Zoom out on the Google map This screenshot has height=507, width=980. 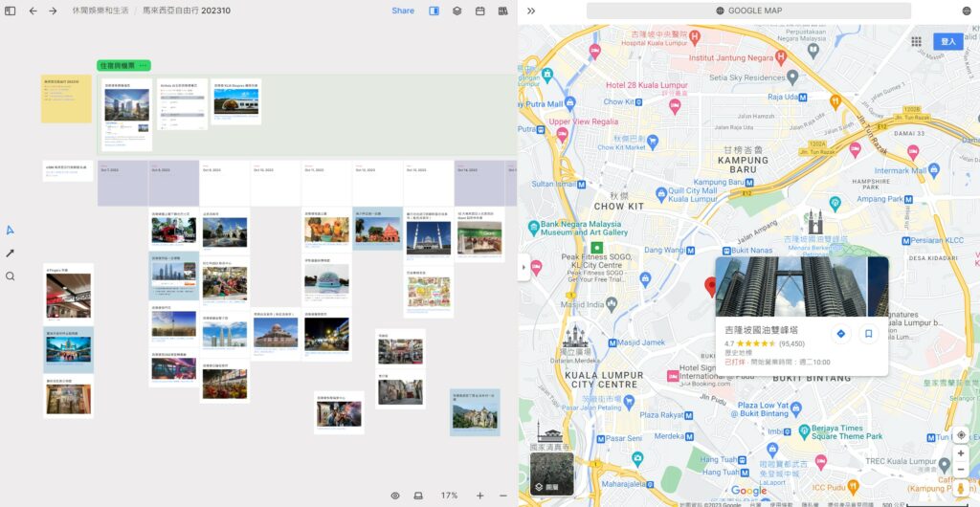coord(961,469)
